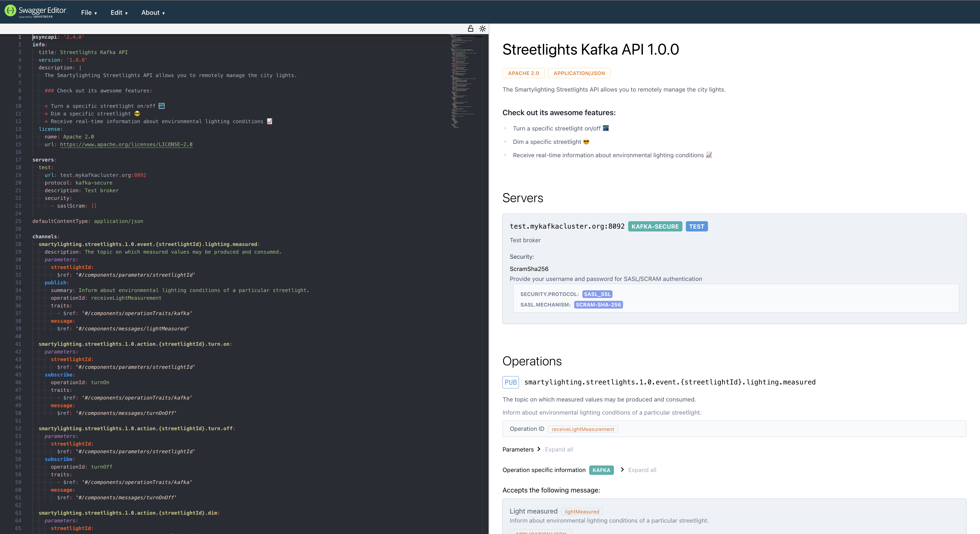Click the APACHE 2.0 license badge
This screenshot has width=980, height=534.
(x=524, y=73)
